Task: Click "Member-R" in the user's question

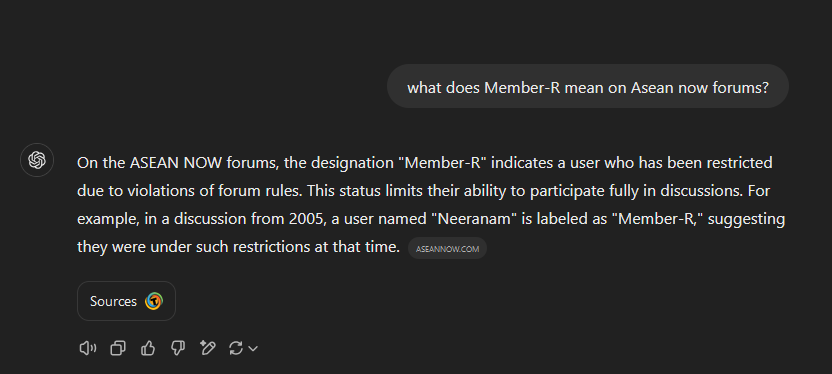Action: 522,88
